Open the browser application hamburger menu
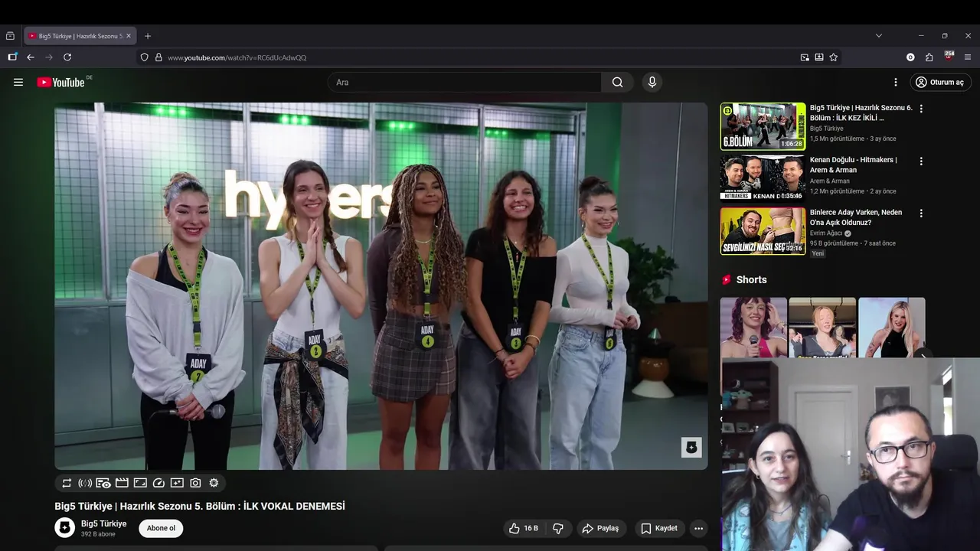The height and width of the screenshot is (551, 980). [968, 57]
